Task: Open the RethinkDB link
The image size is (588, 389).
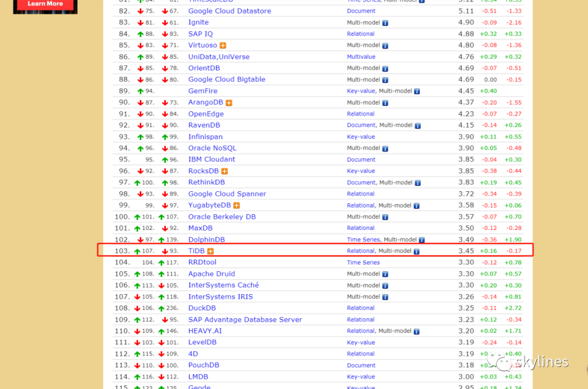Action: 206,182
